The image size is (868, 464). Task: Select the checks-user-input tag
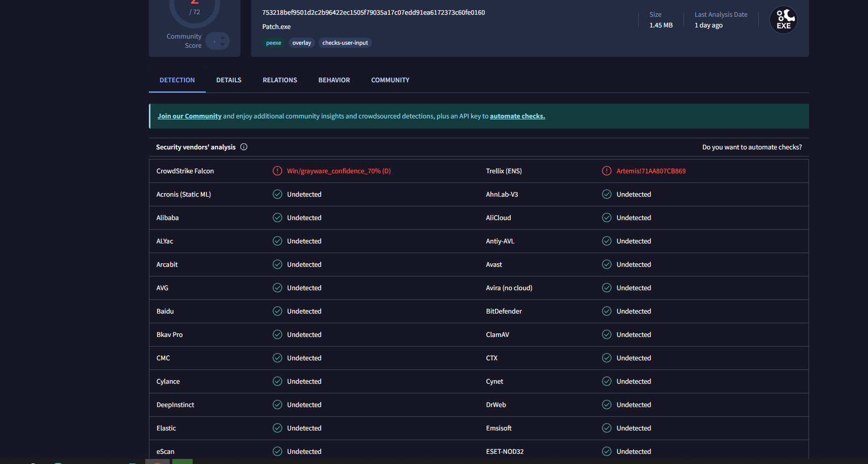pos(345,43)
